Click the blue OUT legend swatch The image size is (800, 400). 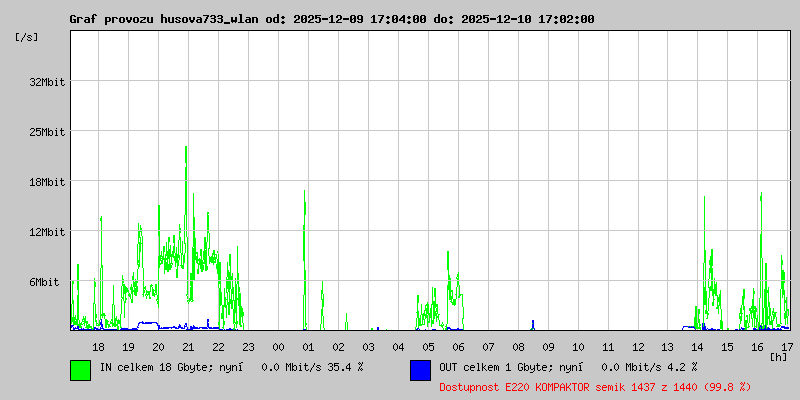click(x=420, y=370)
